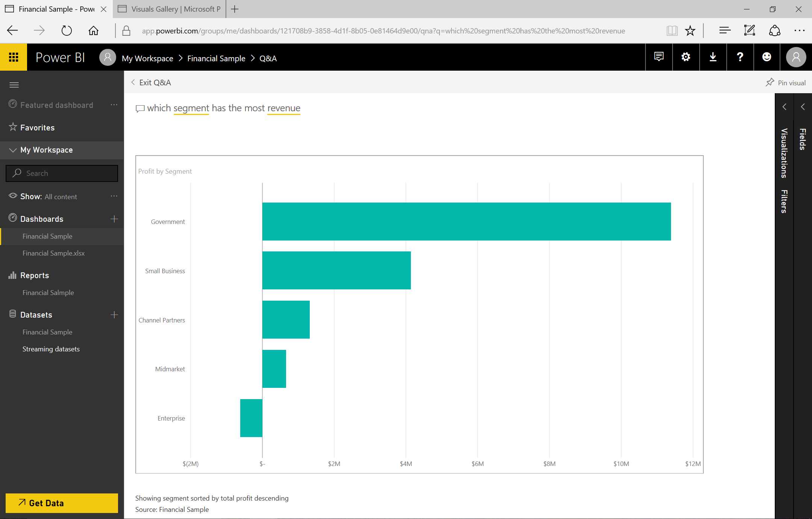Open Featured dashboard options ellipsis
This screenshot has width=812, height=519.
(x=114, y=105)
